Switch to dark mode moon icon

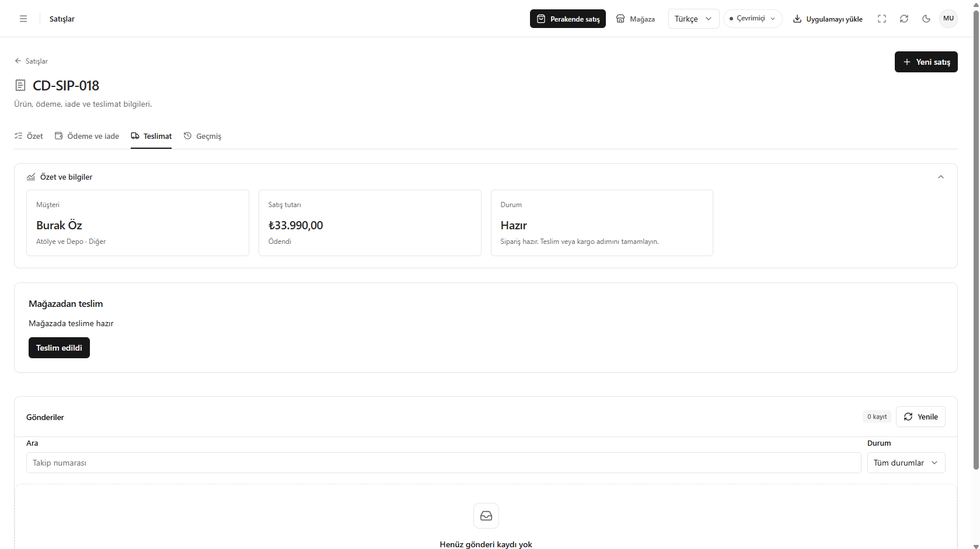coord(926,19)
